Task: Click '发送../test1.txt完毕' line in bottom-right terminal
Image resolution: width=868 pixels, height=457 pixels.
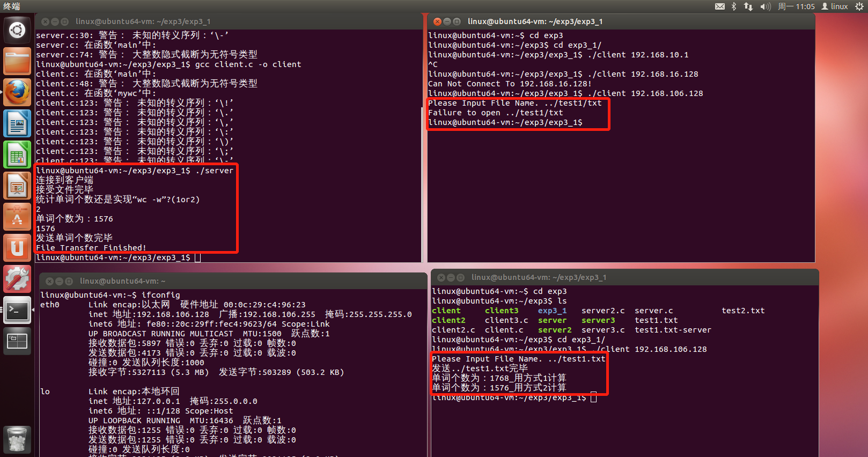Action: (x=480, y=368)
